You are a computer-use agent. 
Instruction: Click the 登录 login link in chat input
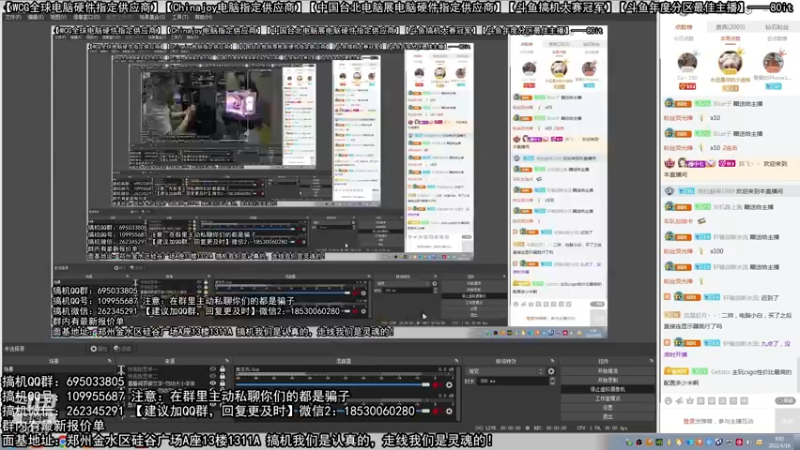tap(688, 421)
